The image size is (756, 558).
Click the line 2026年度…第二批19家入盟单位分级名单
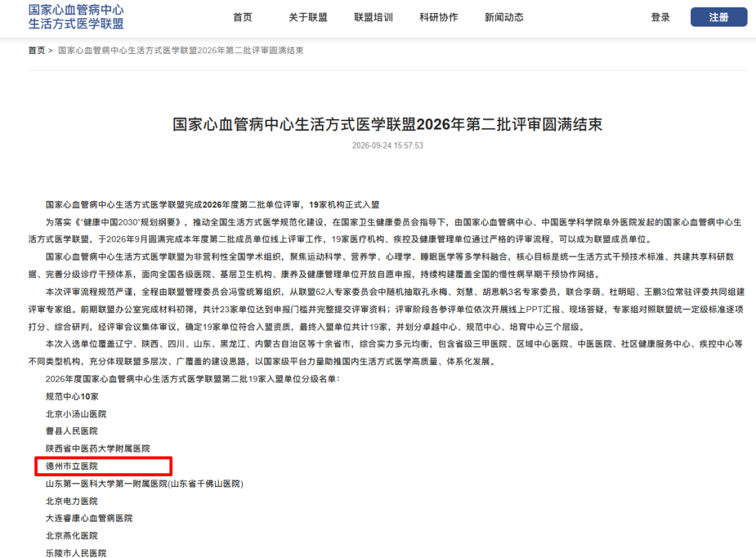(x=192, y=379)
